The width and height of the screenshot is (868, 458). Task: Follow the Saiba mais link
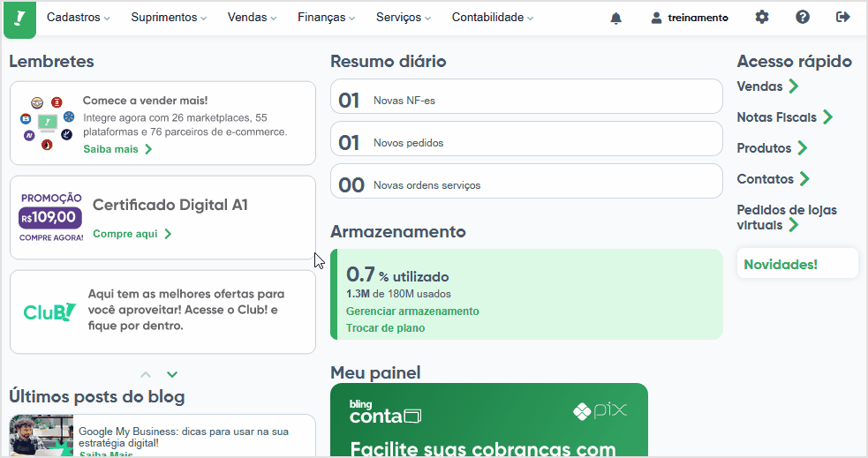point(110,149)
